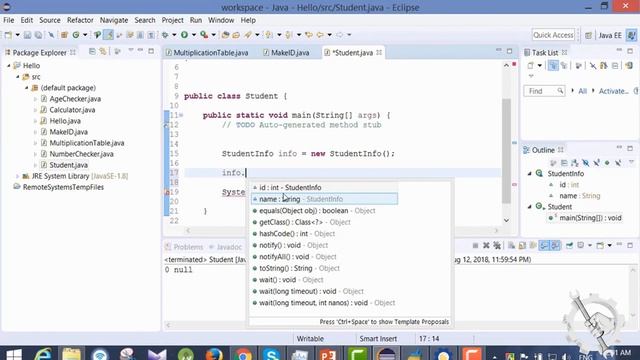This screenshot has width=640, height=360.
Task: Click editor scrollbar down arrow
Action: click(506, 220)
